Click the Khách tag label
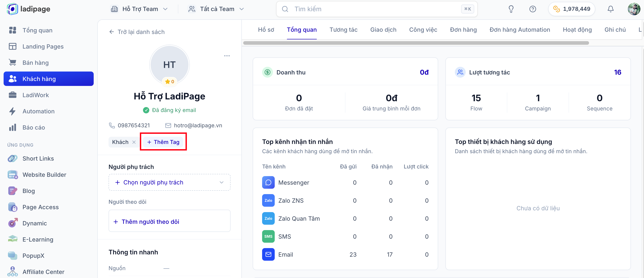Image resolution: width=644 pixels, height=278 pixels. pos(120,142)
